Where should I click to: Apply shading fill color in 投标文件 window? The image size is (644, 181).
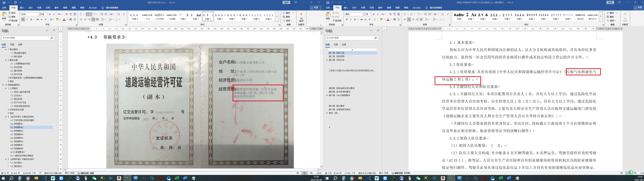pos(110,20)
